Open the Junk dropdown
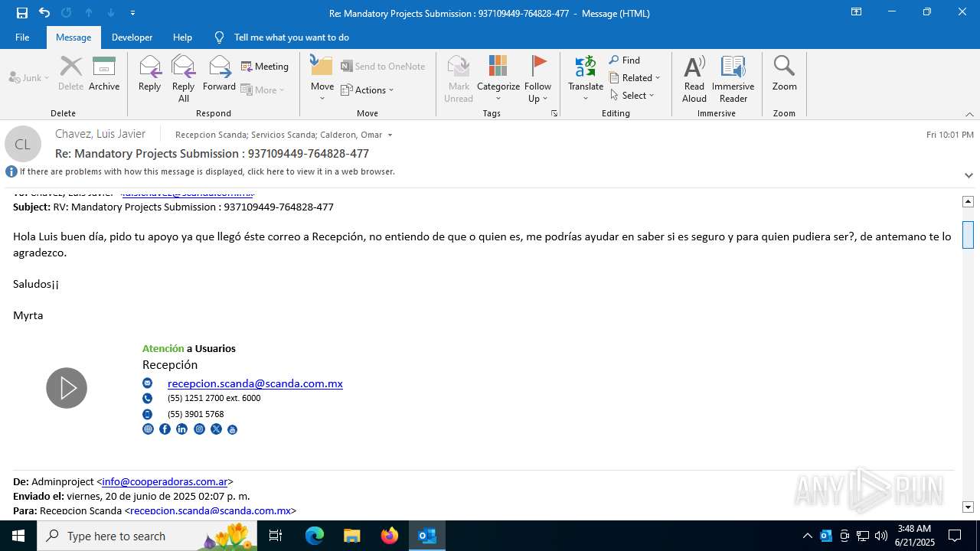 point(29,77)
